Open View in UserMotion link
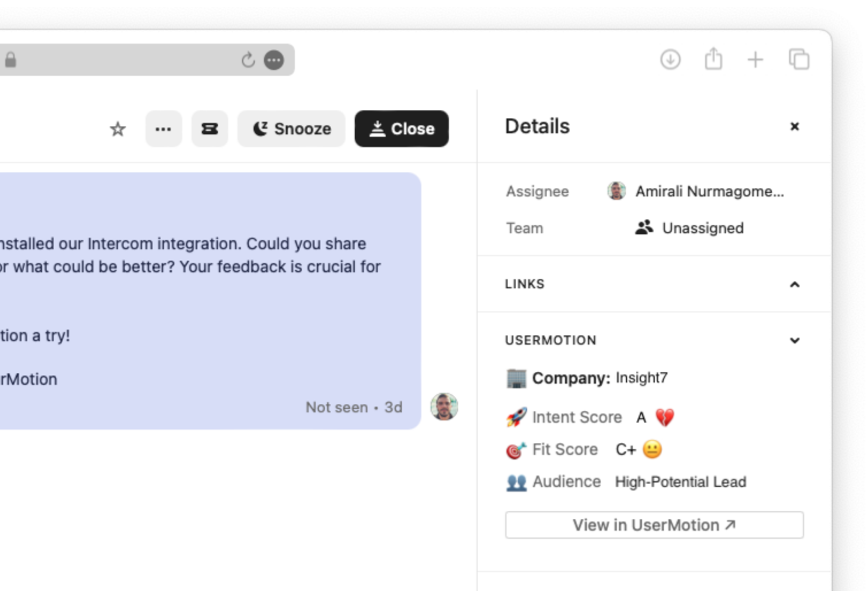 [654, 525]
